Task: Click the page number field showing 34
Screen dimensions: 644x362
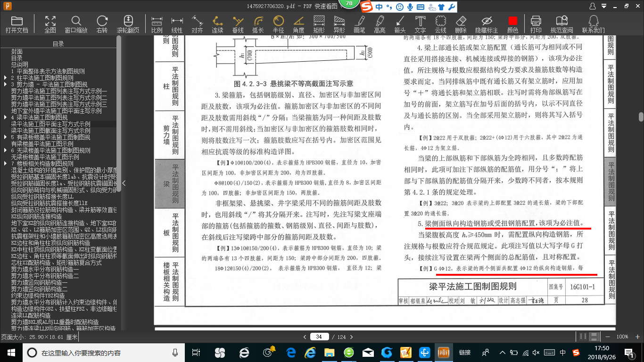Action: coord(320,337)
